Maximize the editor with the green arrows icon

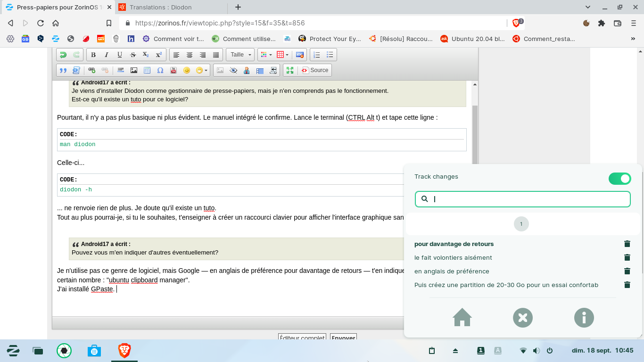[x=290, y=70]
